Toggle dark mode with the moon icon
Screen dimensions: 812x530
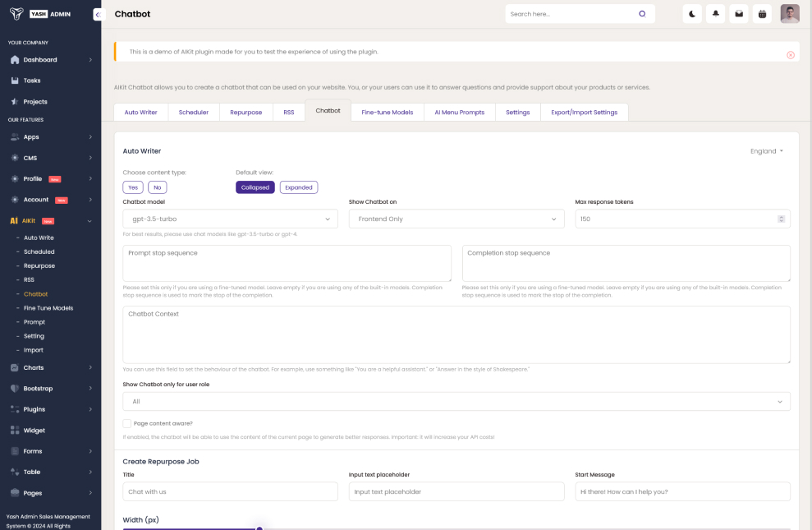click(692, 14)
